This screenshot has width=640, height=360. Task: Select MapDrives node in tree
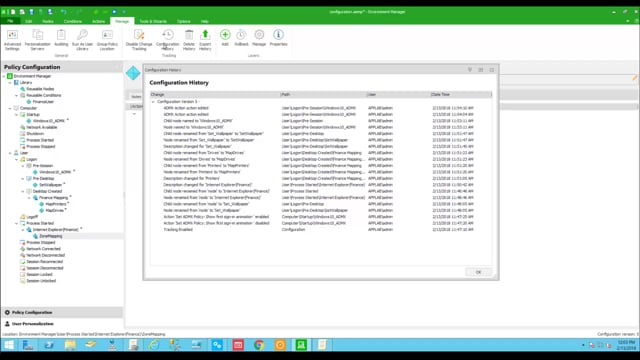pos(54,210)
